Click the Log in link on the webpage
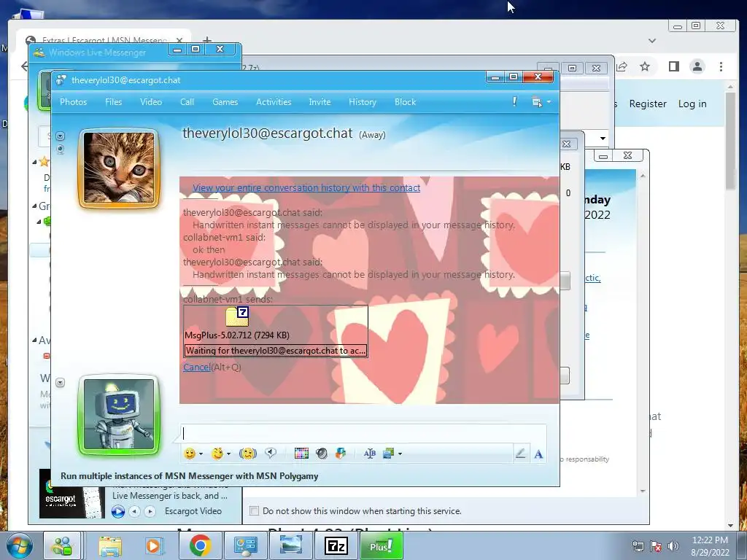This screenshot has width=747, height=560. pyautogui.click(x=692, y=104)
